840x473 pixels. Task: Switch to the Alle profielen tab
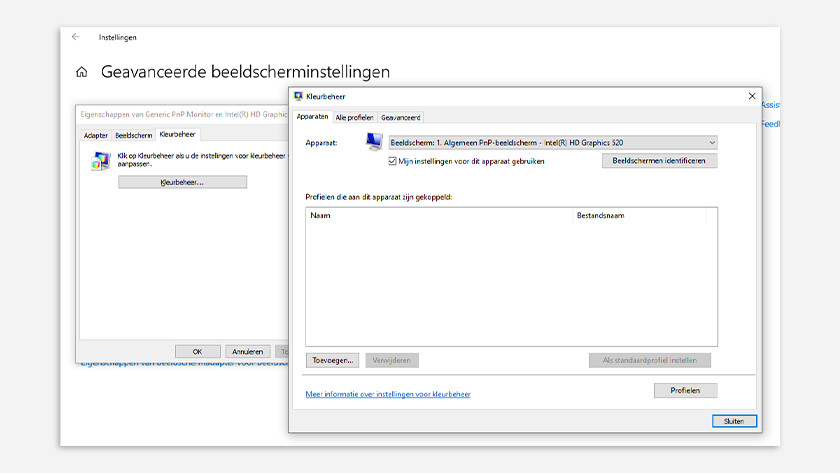(354, 117)
